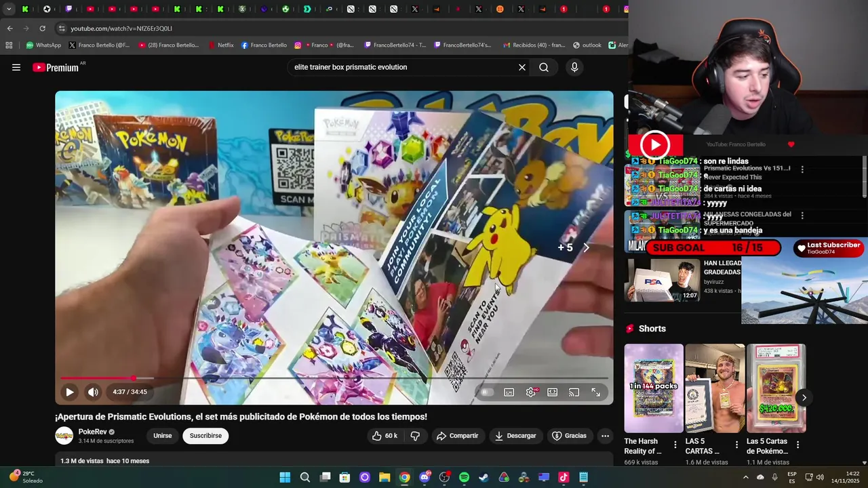Image resolution: width=868 pixels, height=488 pixels.
Task: Share via Compartir button
Action: 458,436
